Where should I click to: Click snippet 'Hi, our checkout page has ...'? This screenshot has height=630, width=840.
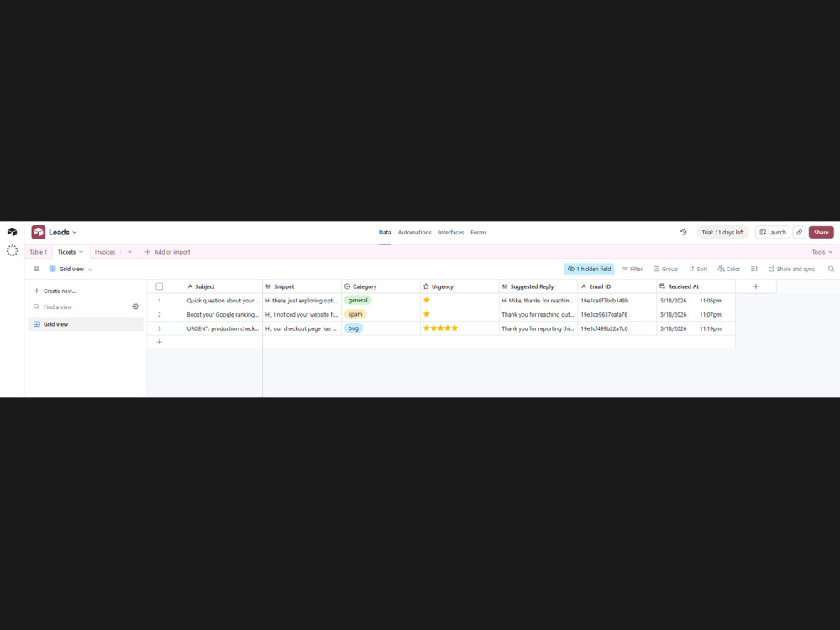(302, 328)
